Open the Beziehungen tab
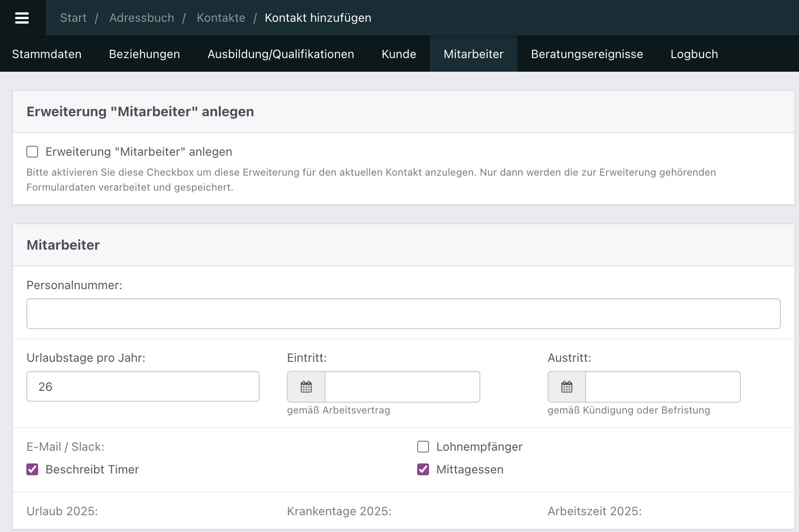Image resolution: width=799 pixels, height=532 pixels. (x=144, y=54)
